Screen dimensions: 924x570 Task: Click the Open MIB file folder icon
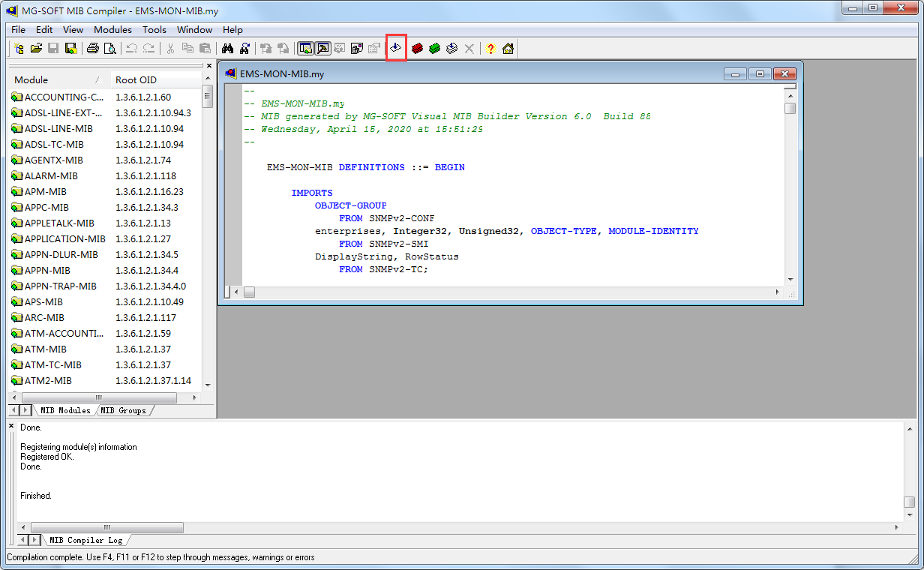[x=36, y=48]
